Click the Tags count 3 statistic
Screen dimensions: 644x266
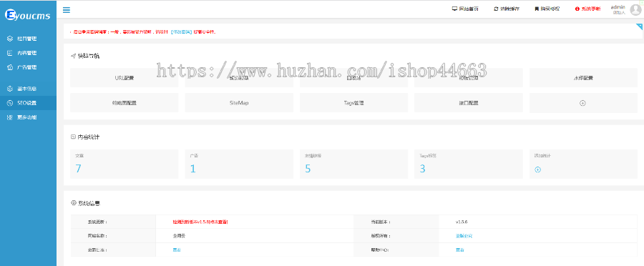coord(423,169)
